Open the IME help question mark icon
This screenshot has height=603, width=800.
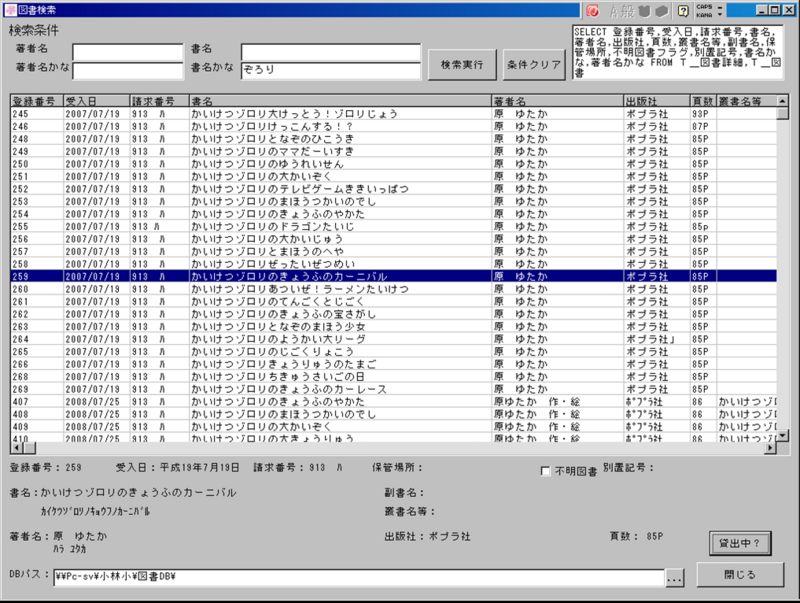click(x=682, y=10)
